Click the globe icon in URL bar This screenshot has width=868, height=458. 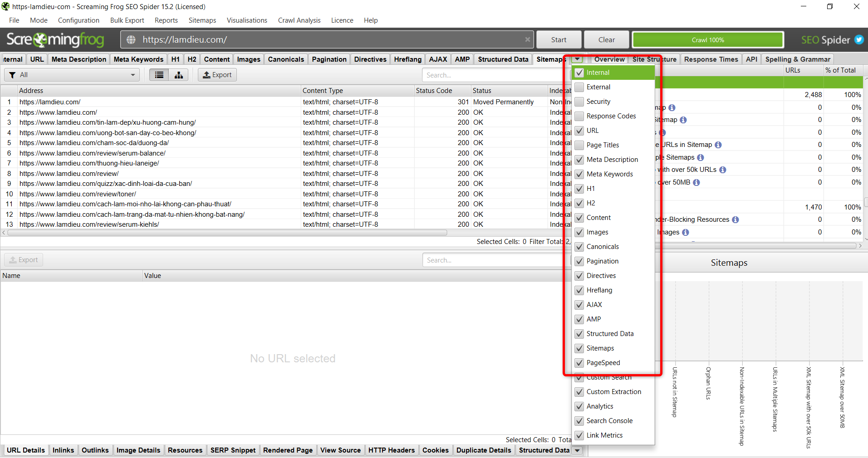point(131,39)
